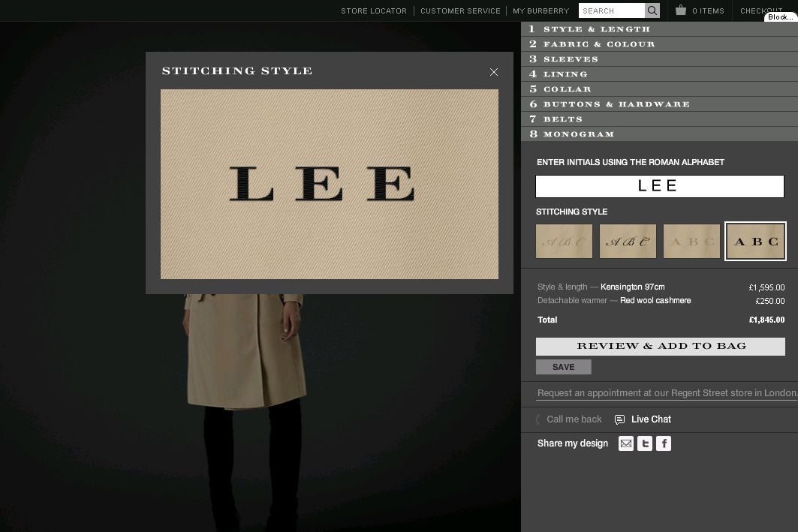Screen dimensions: 798x532
Task: Expand the Fabric & Colour section
Action: tap(598, 44)
